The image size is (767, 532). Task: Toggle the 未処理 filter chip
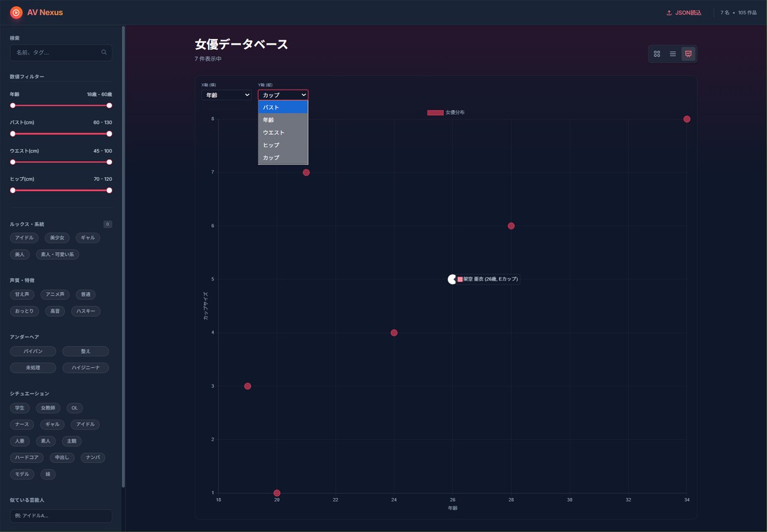tap(33, 367)
